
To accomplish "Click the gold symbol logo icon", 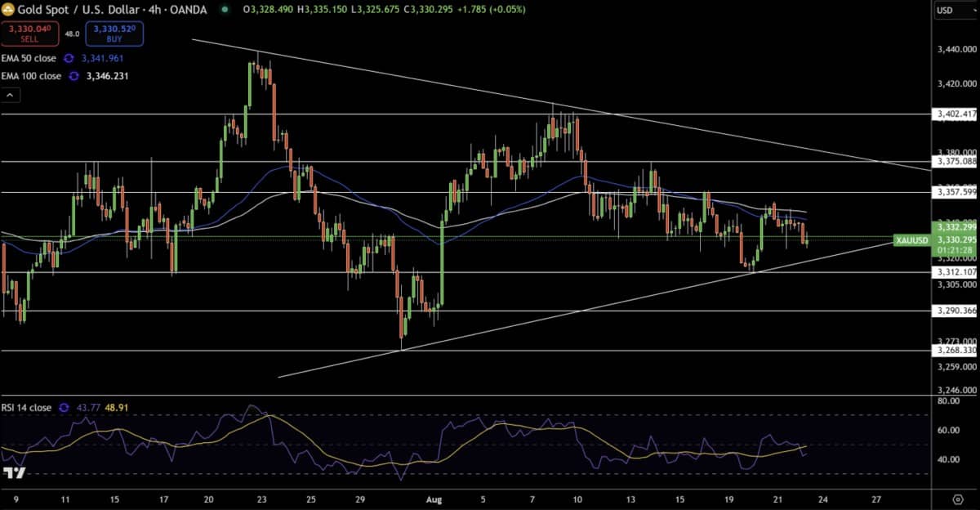I will point(10,10).
